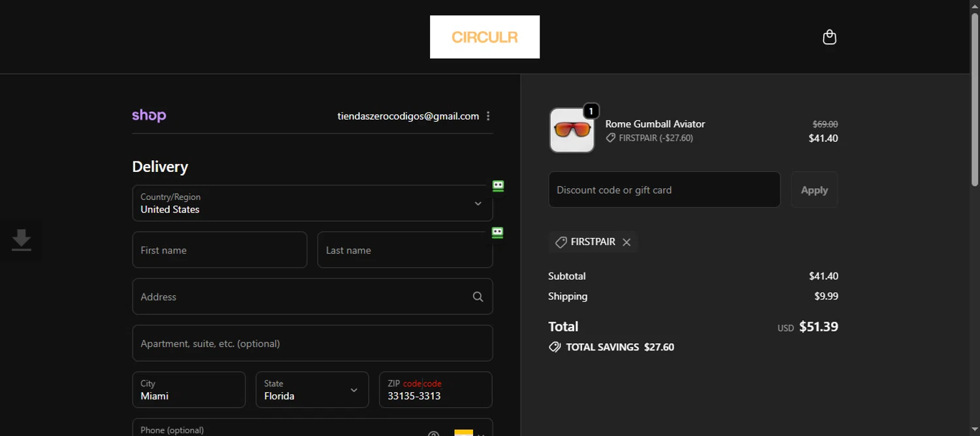This screenshot has width=980, height=436.
Task: Click the Phone (optional) field
Action: (x=312, y=428)
